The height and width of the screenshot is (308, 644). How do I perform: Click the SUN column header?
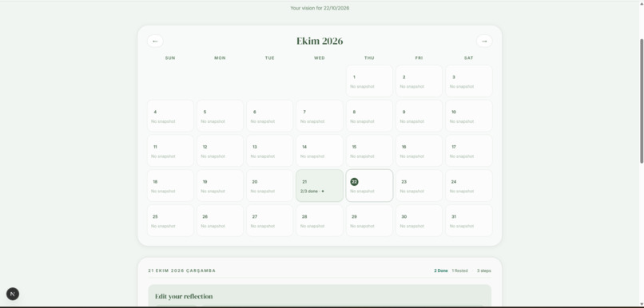[x=170, y=57]
